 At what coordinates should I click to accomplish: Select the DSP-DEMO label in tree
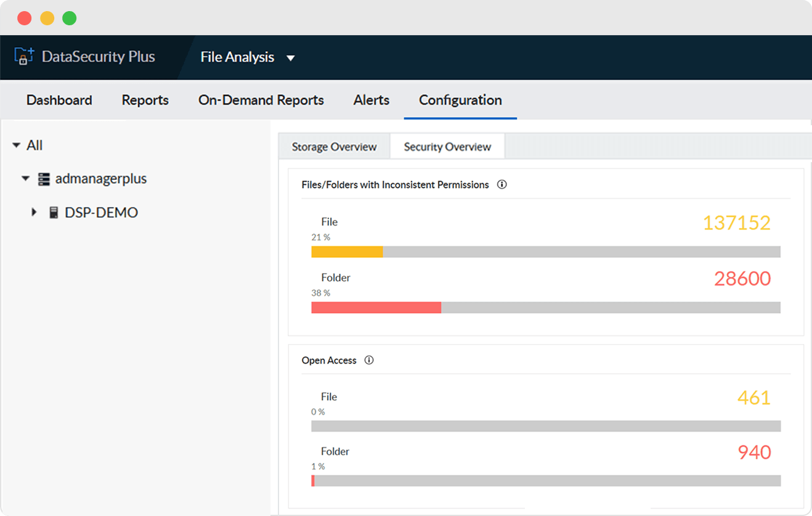[x=101, y=213]
